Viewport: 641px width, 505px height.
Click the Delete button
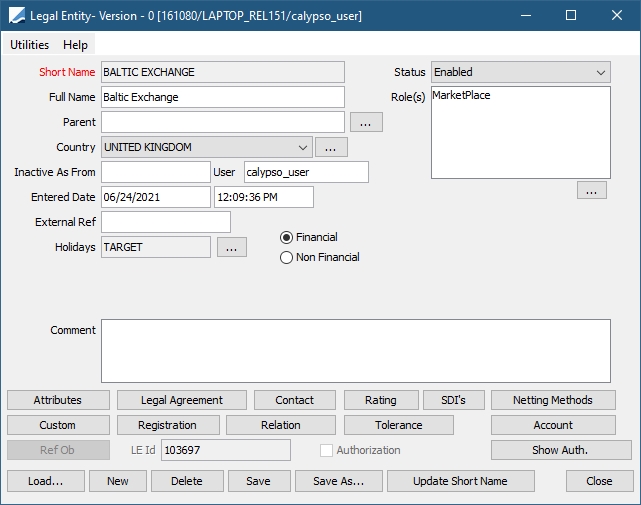[187, 481]
